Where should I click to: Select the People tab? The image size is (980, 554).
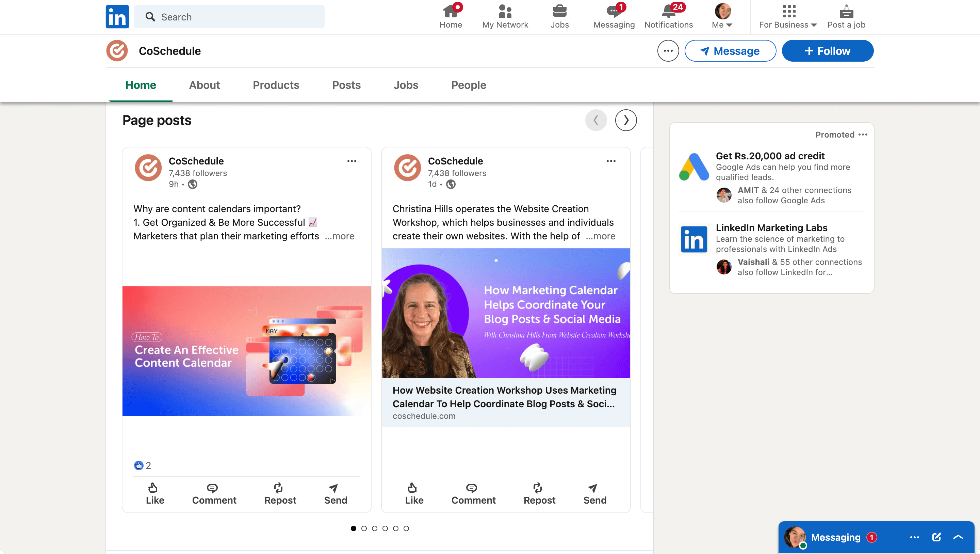[468, 85]
